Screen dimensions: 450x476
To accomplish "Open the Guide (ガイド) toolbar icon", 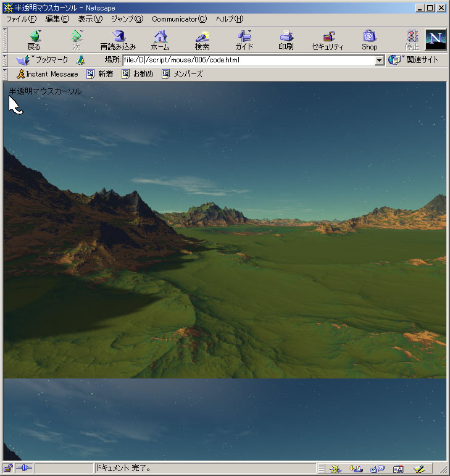I will coord(244,40).
